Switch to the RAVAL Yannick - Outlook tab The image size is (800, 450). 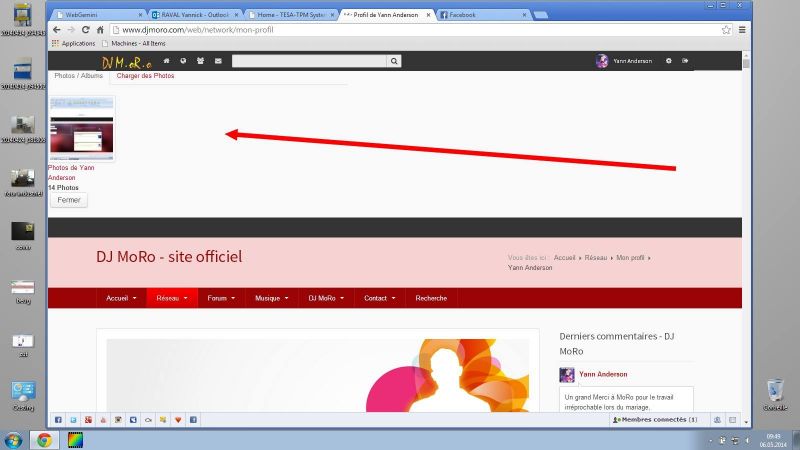pyautogui.click(x=195, y=15)
